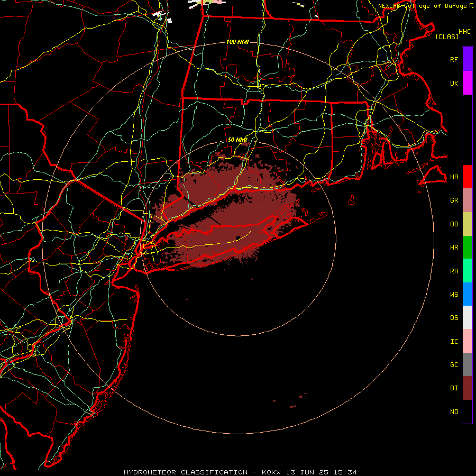Click the IC legend label
Image resolution: width=476 pixels, height=476 pixels.
(x=454, y=342)
